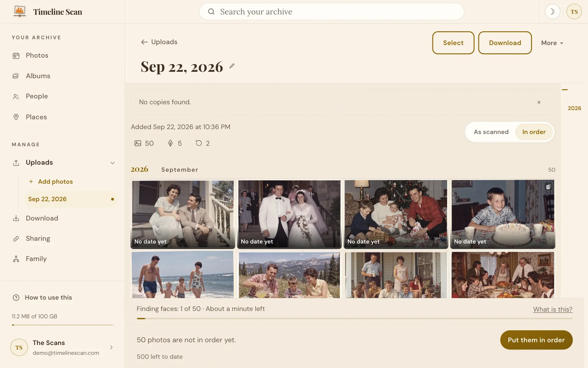Open the More dropdown menu
588x368 pixels.
[x=552, y=43]
